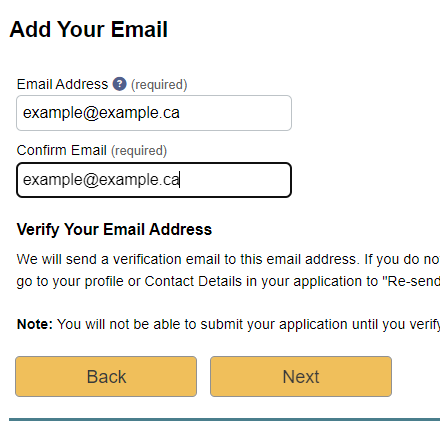Click into the Confirm Email input field

coord(154,180)
